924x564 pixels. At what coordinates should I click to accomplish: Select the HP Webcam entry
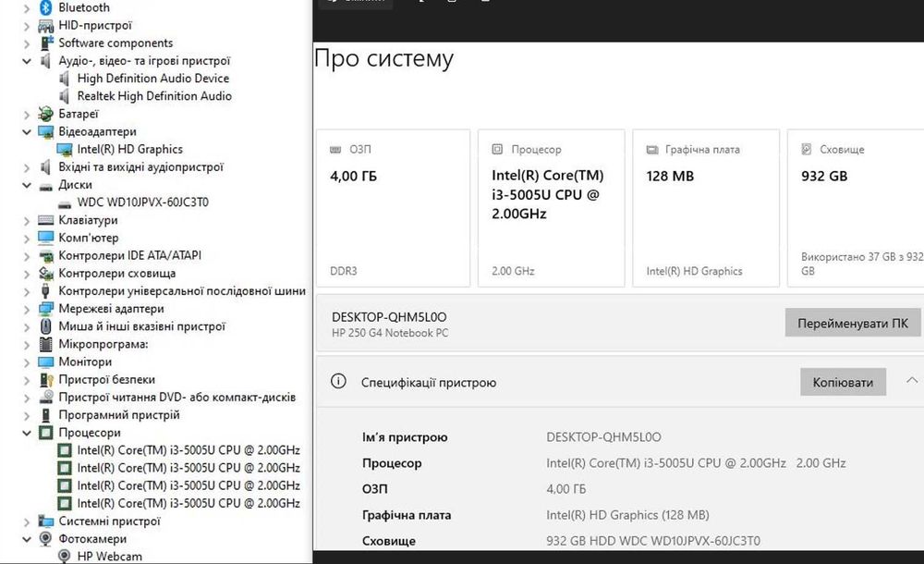click(110, 557)
